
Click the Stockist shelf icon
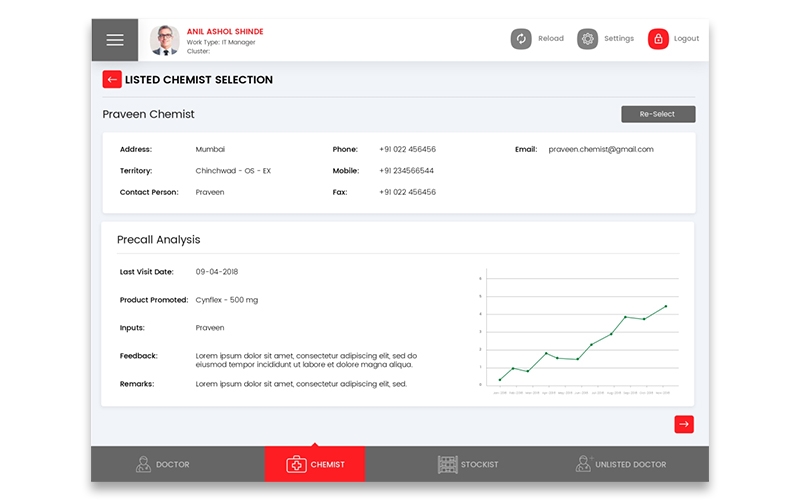click(447, 464)
